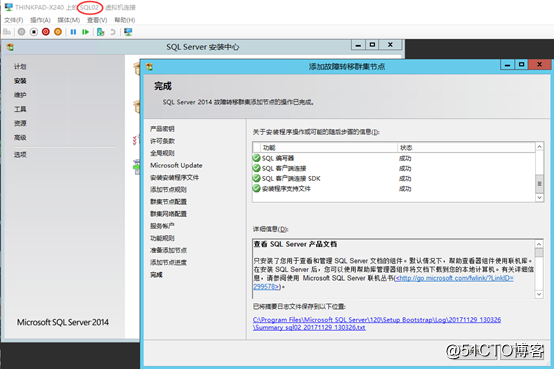This screenshot has height=369, width=554.
Task: Select 高级 in the Installation Center sidebar
Action: click(20, 137)
